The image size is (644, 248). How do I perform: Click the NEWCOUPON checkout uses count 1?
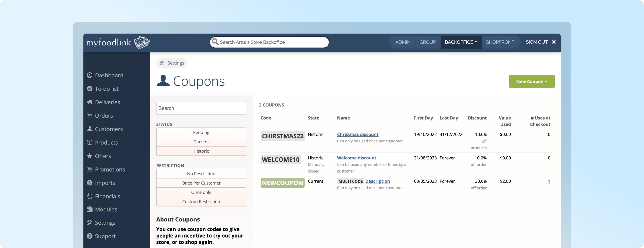click(549, 181)
